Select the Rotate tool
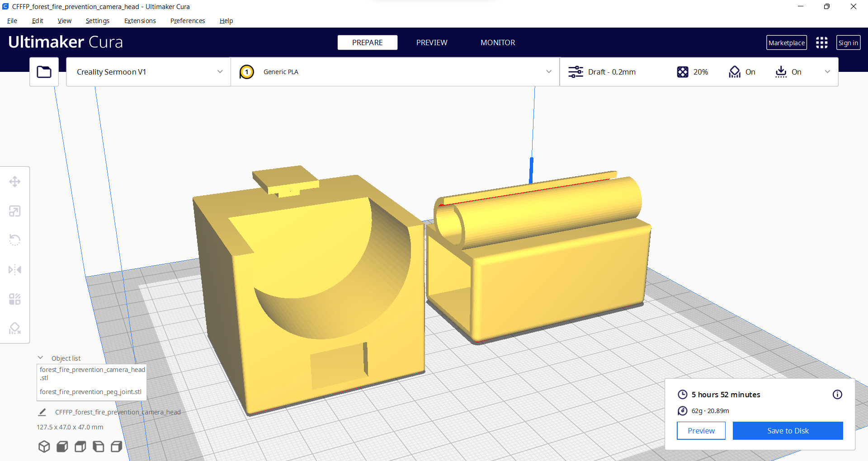Screen dimensions: 868x461 tap(15, 240)
